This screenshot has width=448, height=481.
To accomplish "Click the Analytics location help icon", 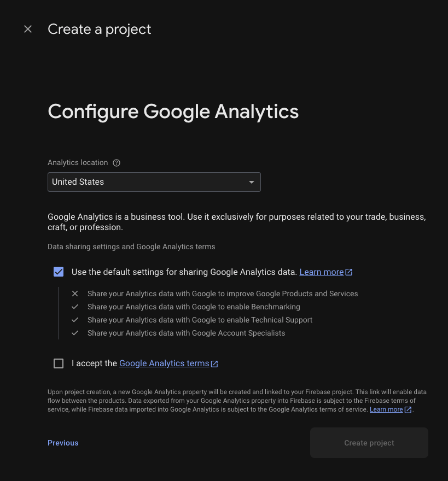I will [117, 163].
